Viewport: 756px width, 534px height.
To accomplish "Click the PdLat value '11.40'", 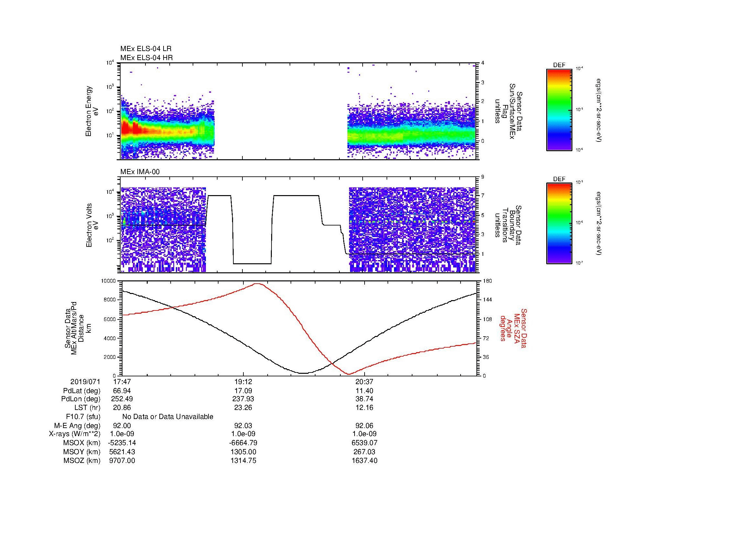I will [364, 391].
